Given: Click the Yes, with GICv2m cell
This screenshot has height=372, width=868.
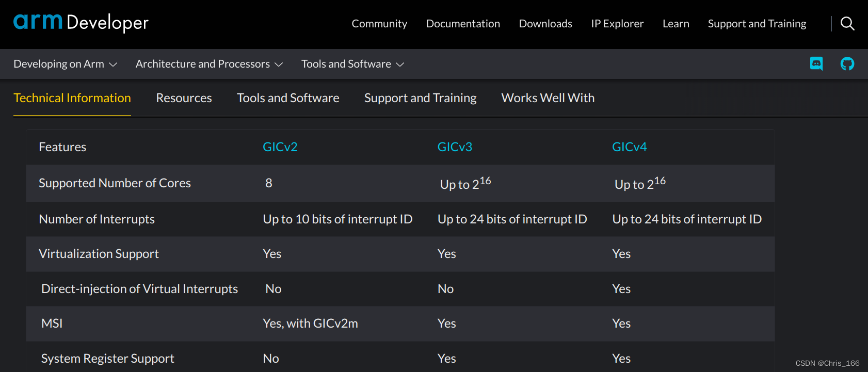Looking at the screenshot, I should (310, 324).
